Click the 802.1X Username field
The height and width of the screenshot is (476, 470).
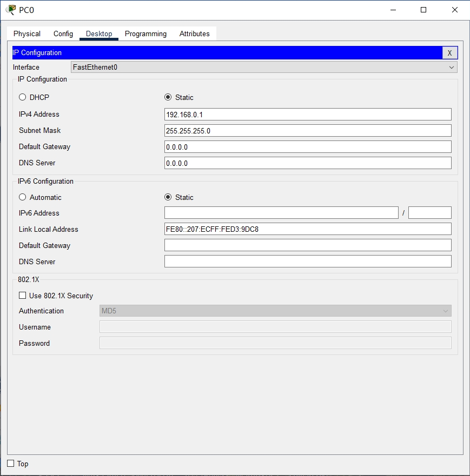[x=275, y=327]
